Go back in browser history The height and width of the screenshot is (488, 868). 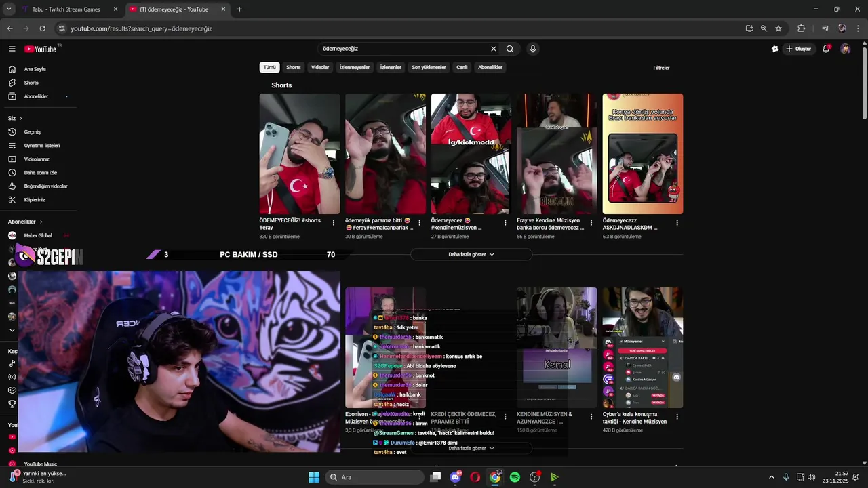tap(9, 28)
